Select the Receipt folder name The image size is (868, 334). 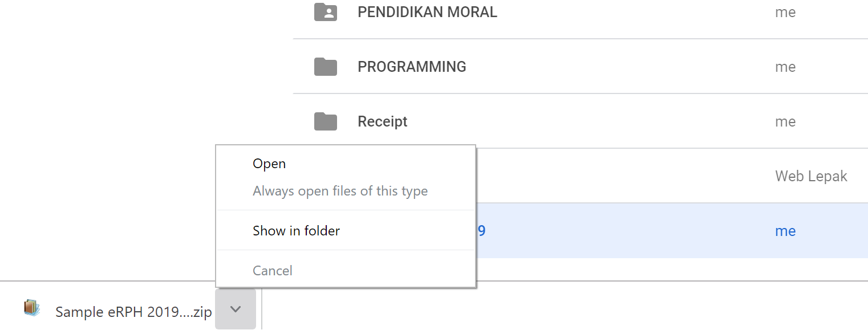pyautogui.click(x=382, y=121)
